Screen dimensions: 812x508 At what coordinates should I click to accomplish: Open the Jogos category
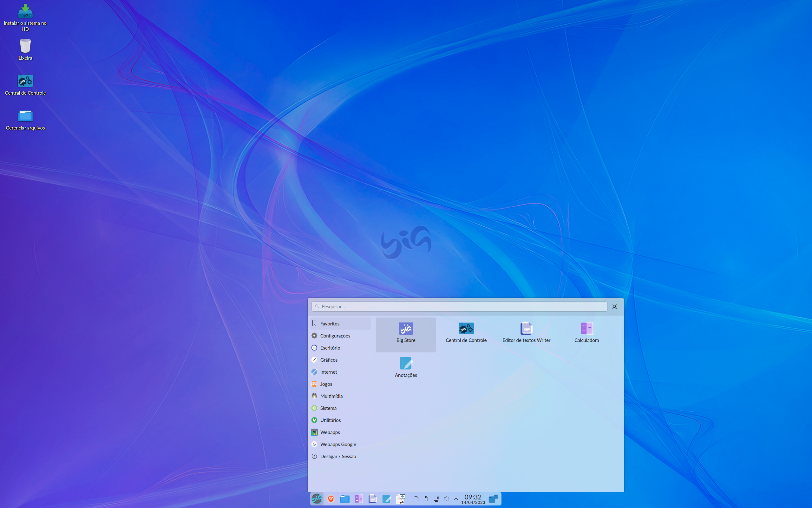(340, 384)
